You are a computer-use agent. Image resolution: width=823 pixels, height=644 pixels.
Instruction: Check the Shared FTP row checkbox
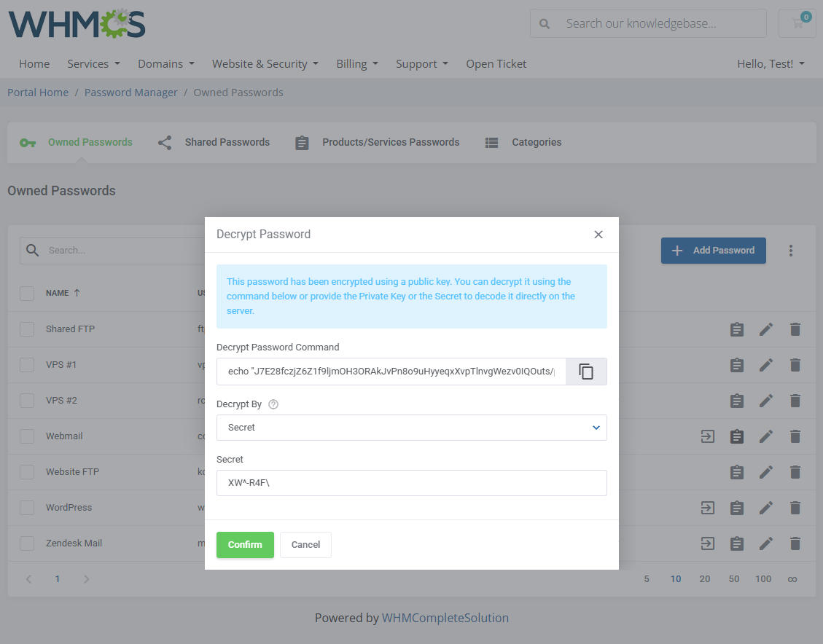(27, 329)
